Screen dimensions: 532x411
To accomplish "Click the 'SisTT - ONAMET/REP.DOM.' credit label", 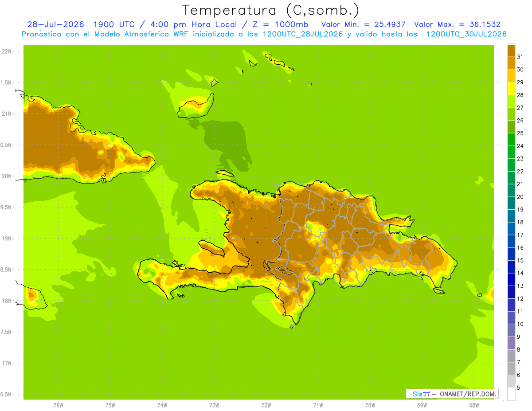I will (x=452, y=394).
